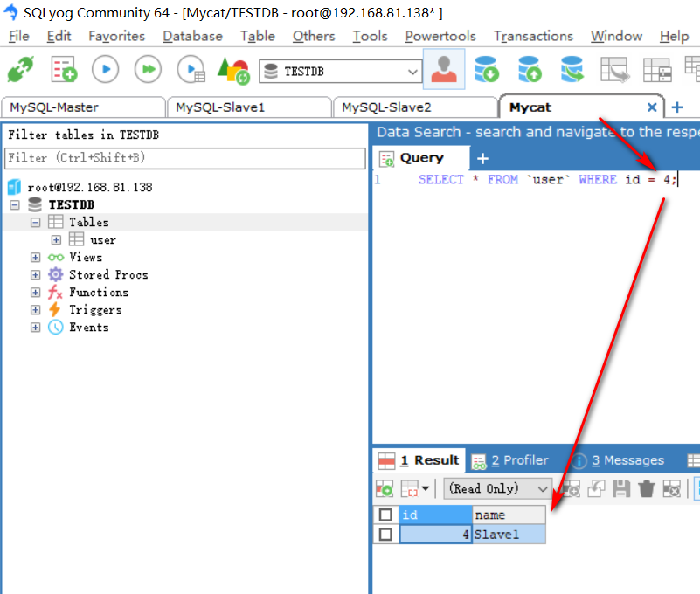Check the row checkbox for id 4
Image resolution: width=700 pixels, height=594 pixels.
click(x=385, y=535)
